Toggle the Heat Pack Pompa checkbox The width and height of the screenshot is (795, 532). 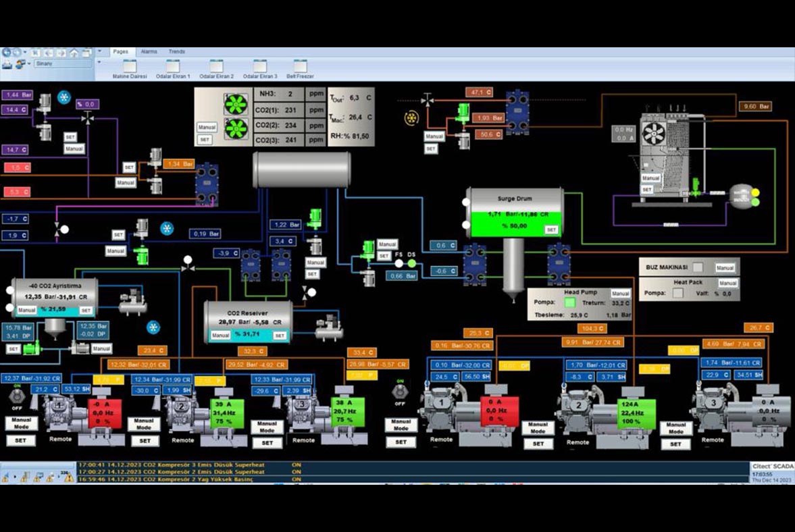677,293
